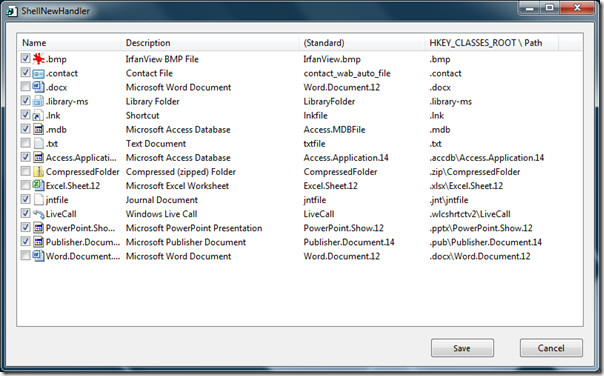Click the Save button
The width and height of the screenshot is (604, 376).
[462, 348]
